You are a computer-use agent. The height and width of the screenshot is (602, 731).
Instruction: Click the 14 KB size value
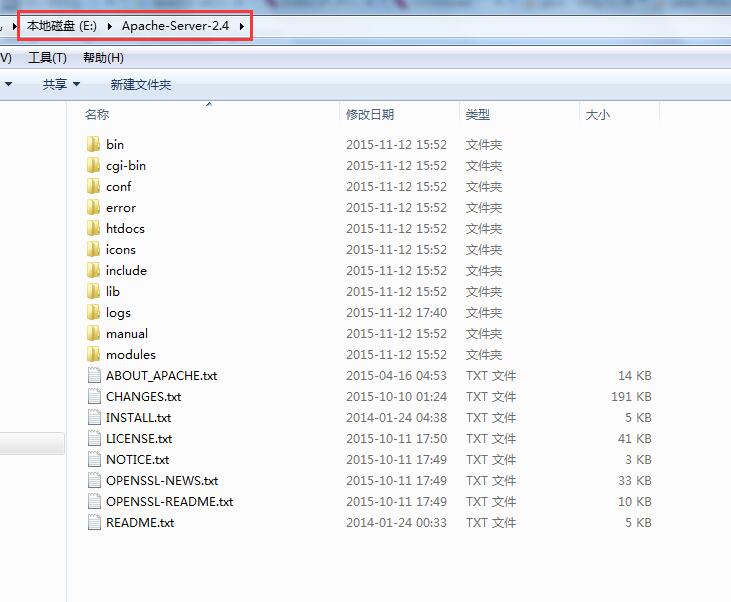(634, 375)
